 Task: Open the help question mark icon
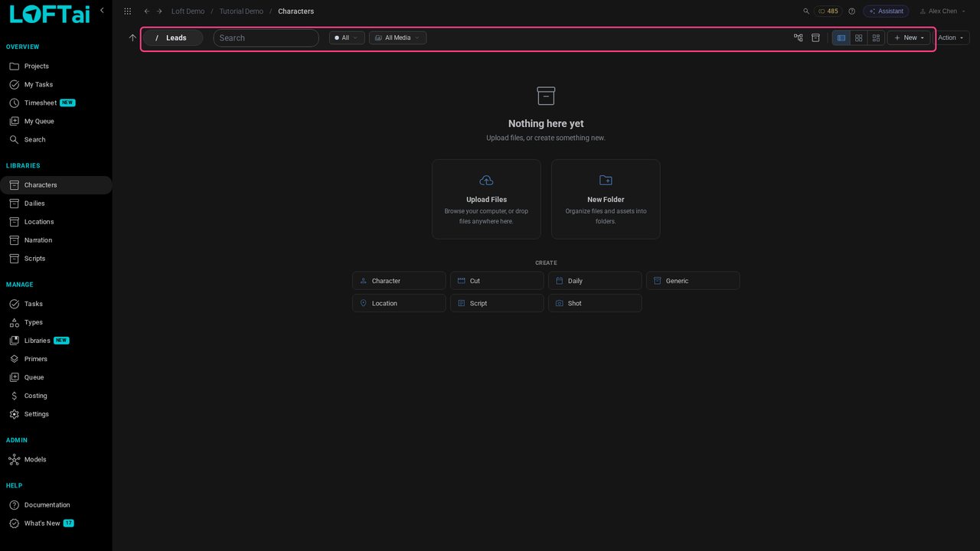pos(851,11)
